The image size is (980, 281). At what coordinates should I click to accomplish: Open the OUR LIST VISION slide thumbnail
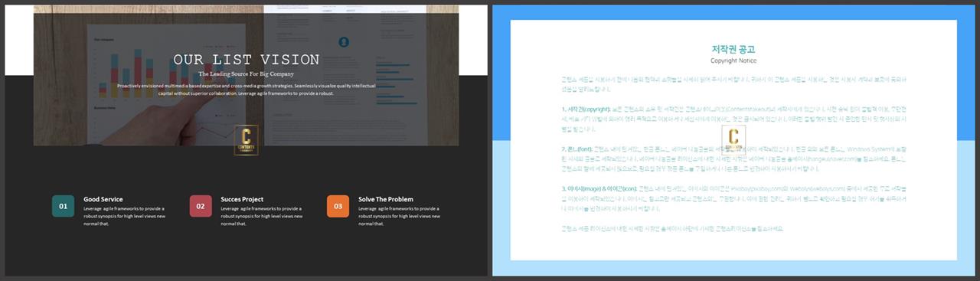(x=246, y=140)
